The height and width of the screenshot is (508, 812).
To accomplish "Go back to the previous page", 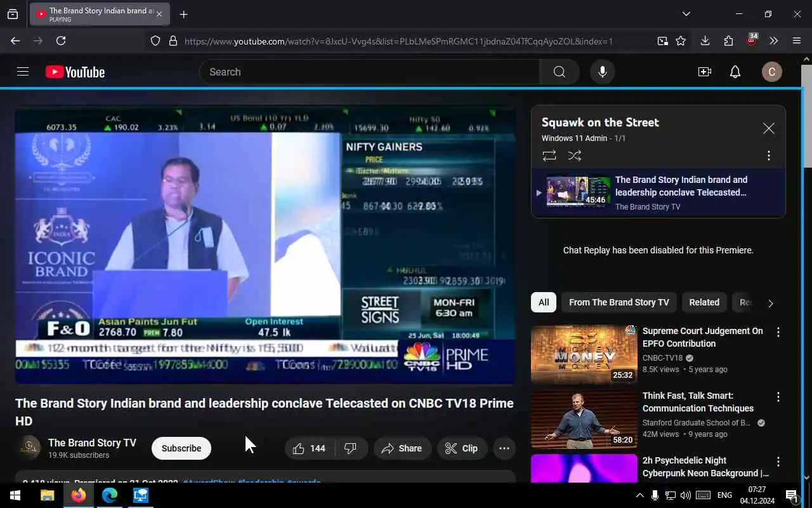I will coord(15,41).
